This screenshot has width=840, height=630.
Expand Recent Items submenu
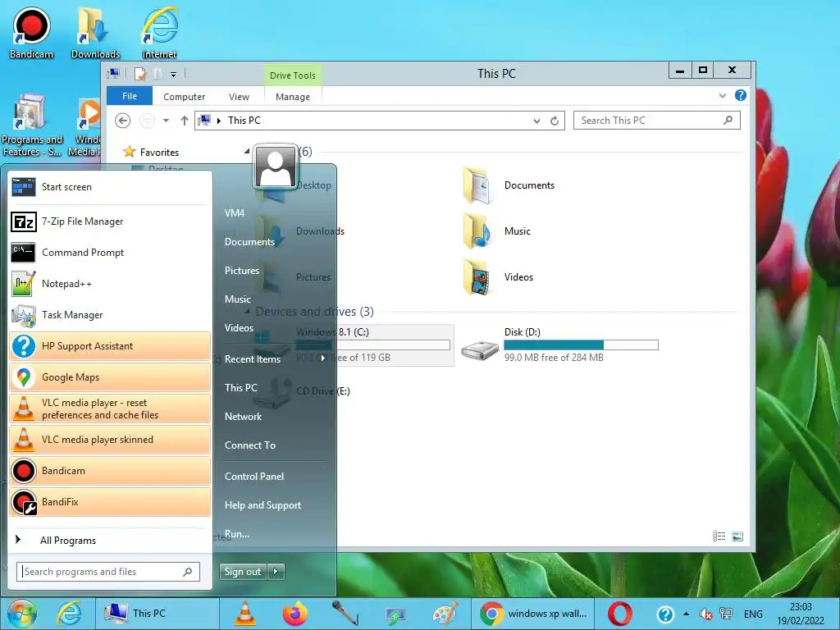276,359
